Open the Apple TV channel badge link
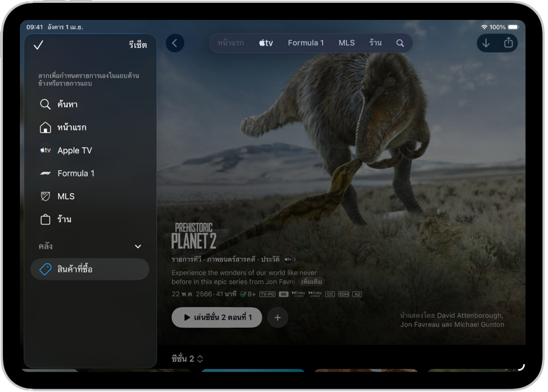Screen dimensions: 548x392 290,259
